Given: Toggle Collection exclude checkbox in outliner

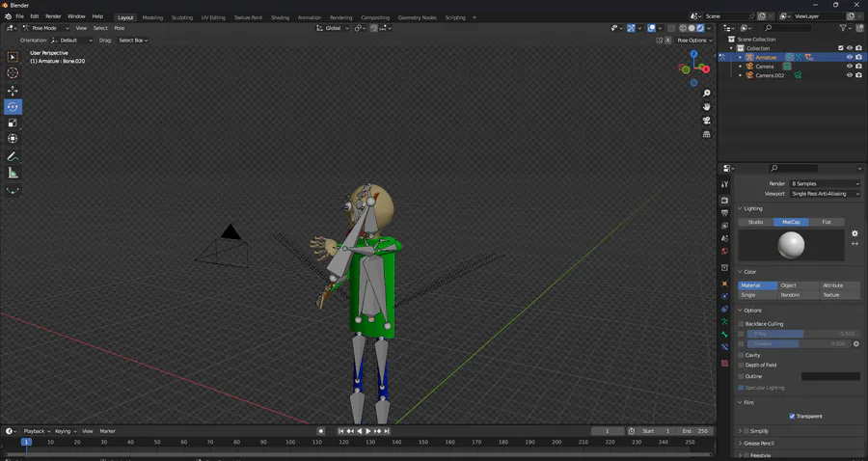Looking at the screenshot, I should point(841,48).
